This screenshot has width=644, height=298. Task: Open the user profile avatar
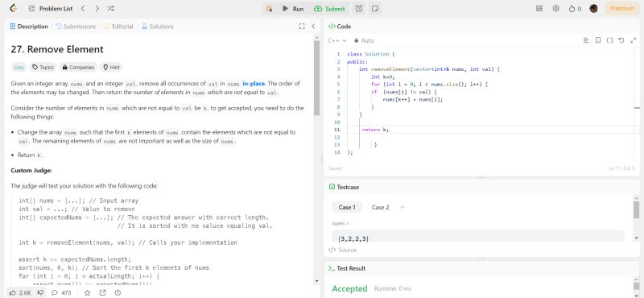(593, 9)
